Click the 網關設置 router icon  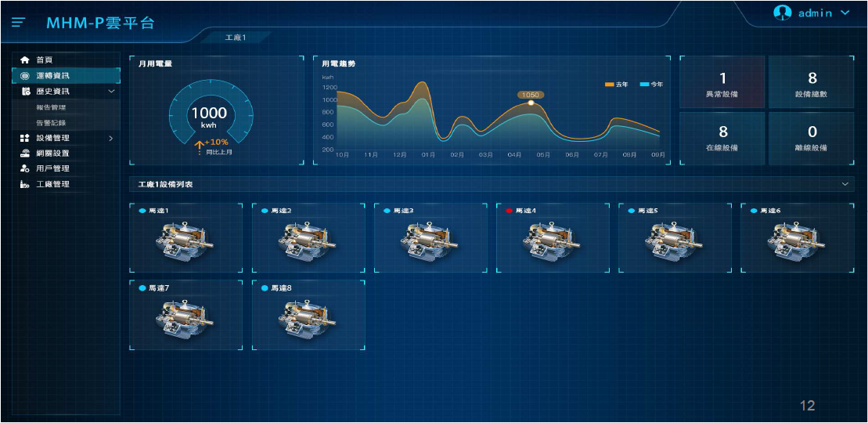pos(25,154)
